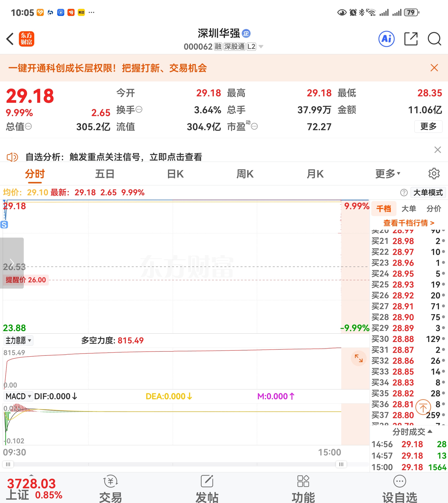Select the 千档 tab
The image size is (448, 503).
384,209
